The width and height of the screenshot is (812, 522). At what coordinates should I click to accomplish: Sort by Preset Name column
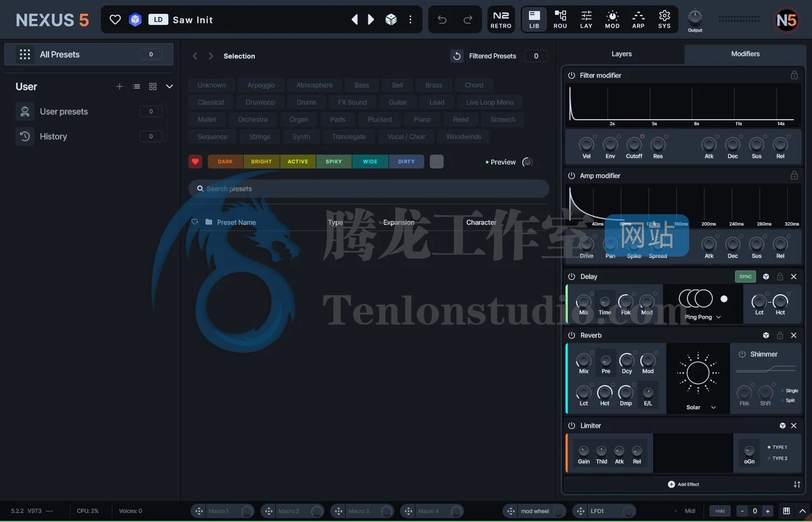[x=236, y=222]
